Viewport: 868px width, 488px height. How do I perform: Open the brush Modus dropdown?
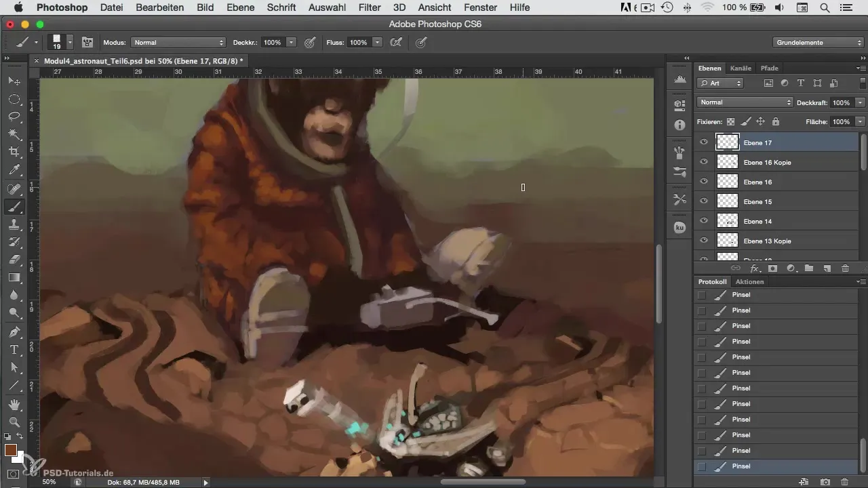coord(178,42)
